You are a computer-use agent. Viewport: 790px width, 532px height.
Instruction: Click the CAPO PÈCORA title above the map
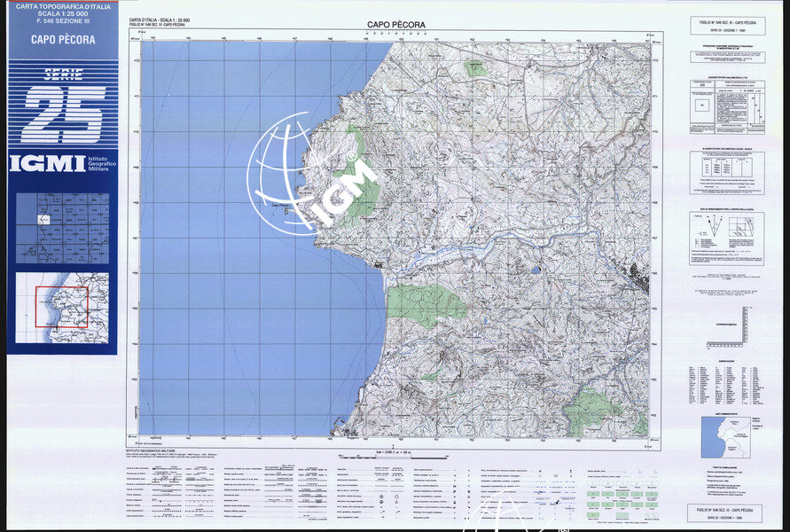[x=395, y=25]
